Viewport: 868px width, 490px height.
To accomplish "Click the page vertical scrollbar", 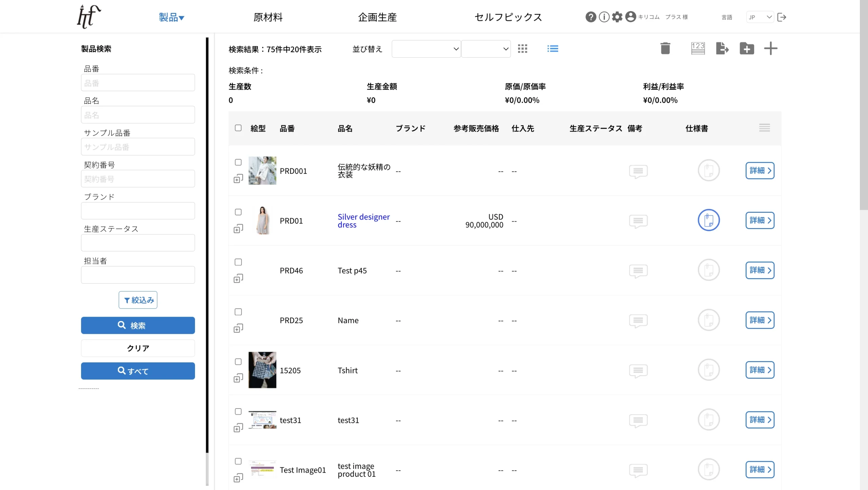I will pos(864,105).
